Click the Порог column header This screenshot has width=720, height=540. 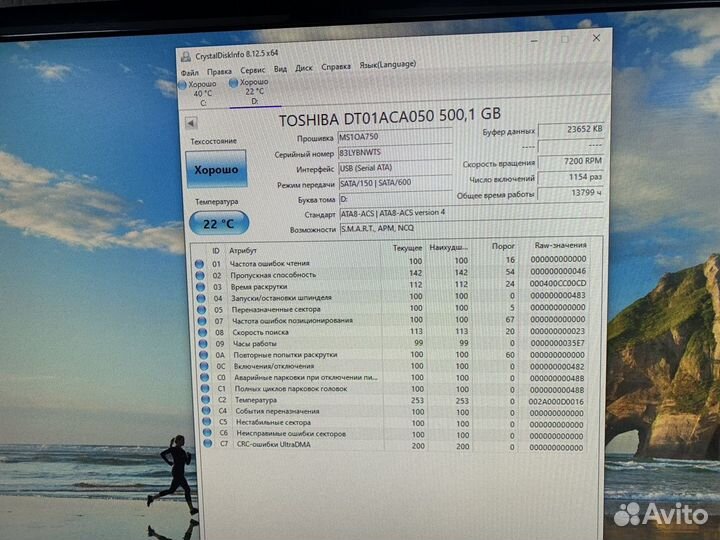click(503, 246)
